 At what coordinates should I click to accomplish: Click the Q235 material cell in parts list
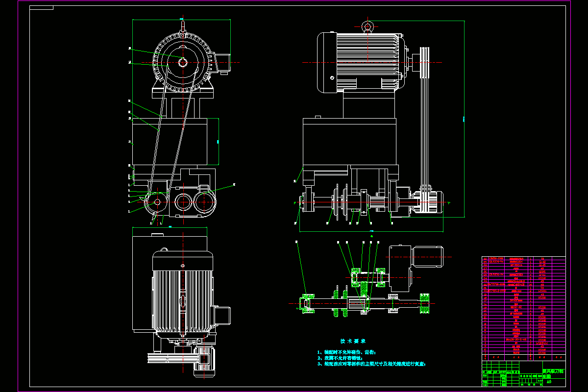tap(542, 271)
